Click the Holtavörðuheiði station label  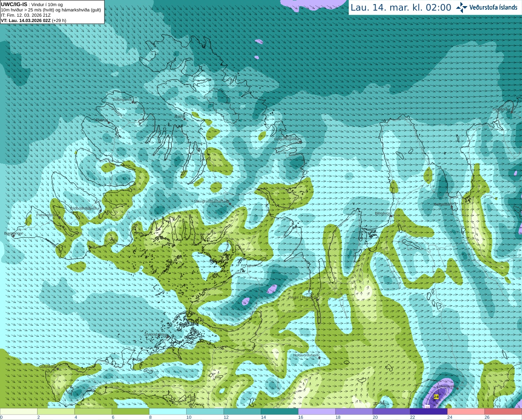tap(306, 355)
